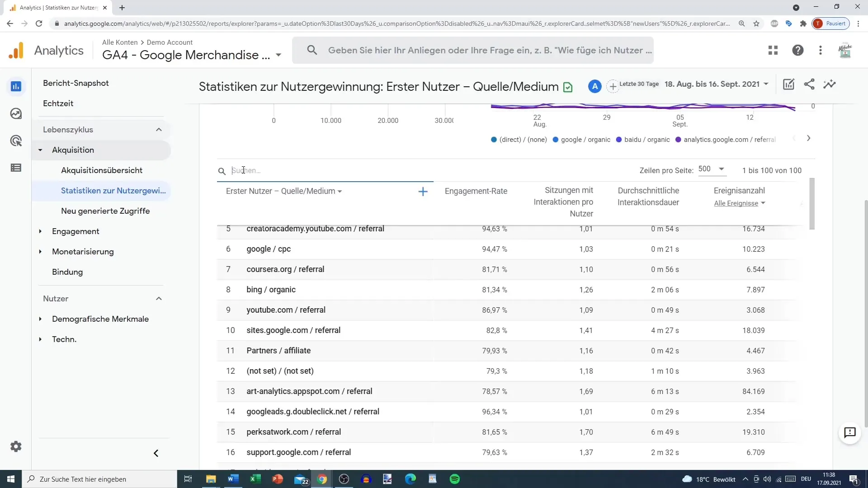Open the Help question mark icon
This screenshot has width=868, height=488.
point(798,50)
